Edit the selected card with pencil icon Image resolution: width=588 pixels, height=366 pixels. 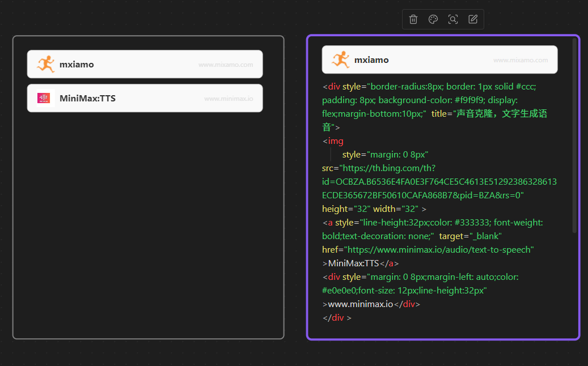pyautogui.click(x=473, y=19)
